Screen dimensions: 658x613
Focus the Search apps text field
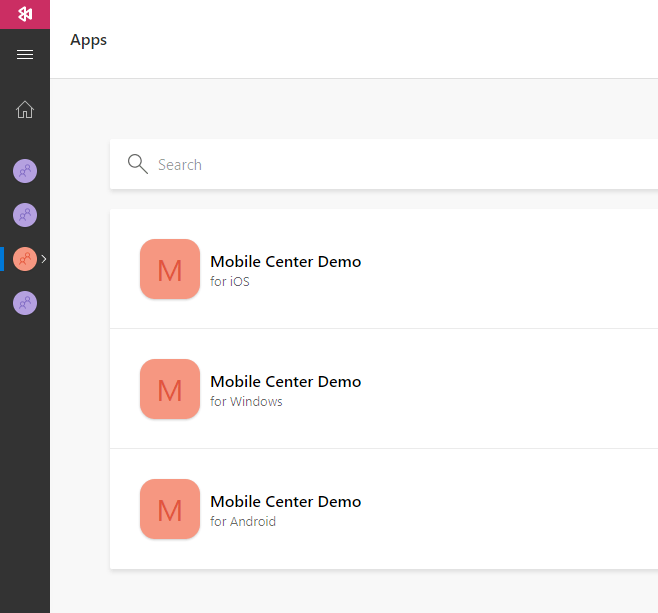pos(400,164)
